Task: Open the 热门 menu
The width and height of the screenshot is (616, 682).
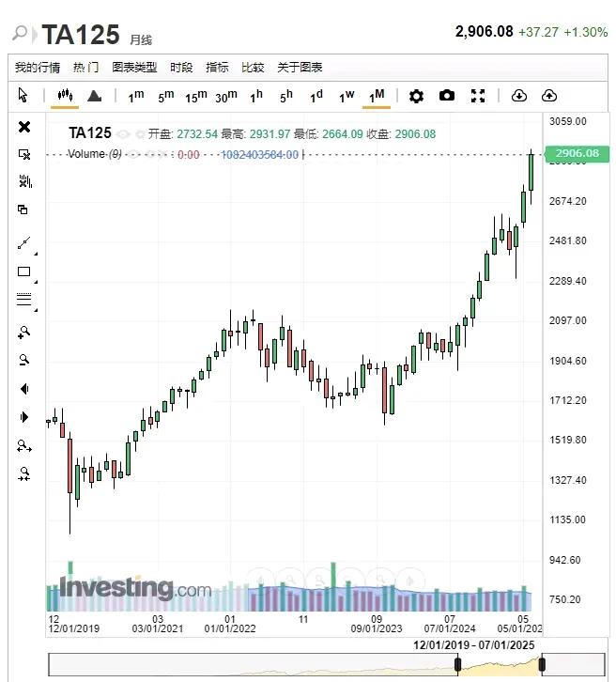Action: pos(85,68)
